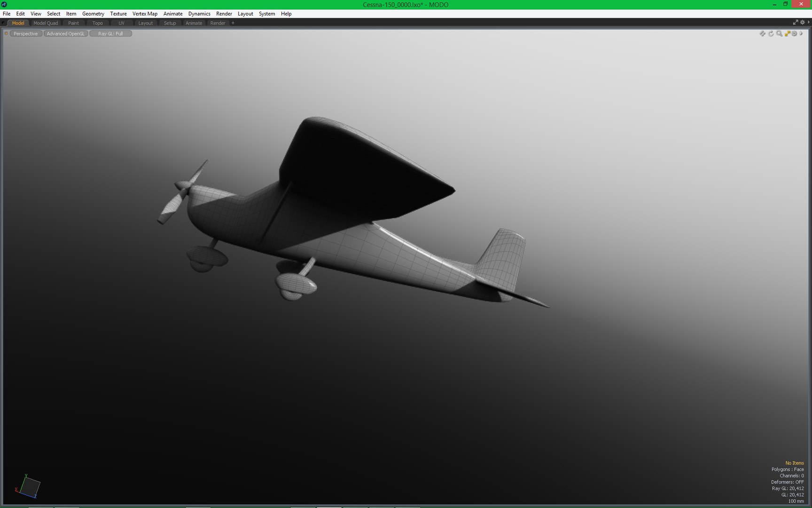Open the Select menu
Viewport: 812px width, 508px height.
click(54, 14)
